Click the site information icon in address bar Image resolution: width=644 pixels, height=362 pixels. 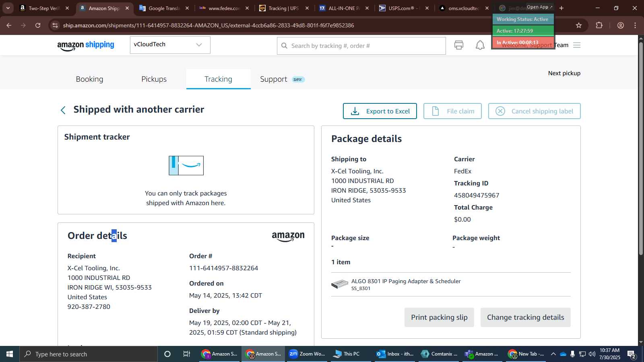(55, 25)
